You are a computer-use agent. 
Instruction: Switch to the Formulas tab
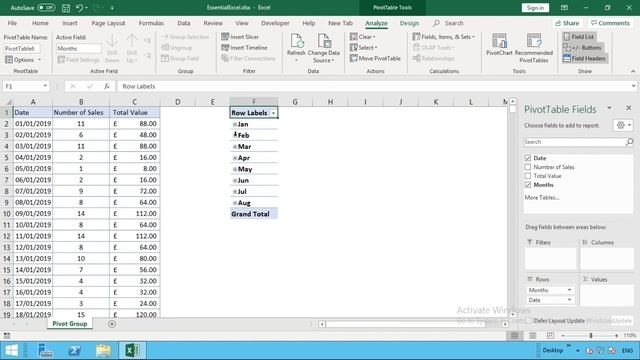click(151, 23)
